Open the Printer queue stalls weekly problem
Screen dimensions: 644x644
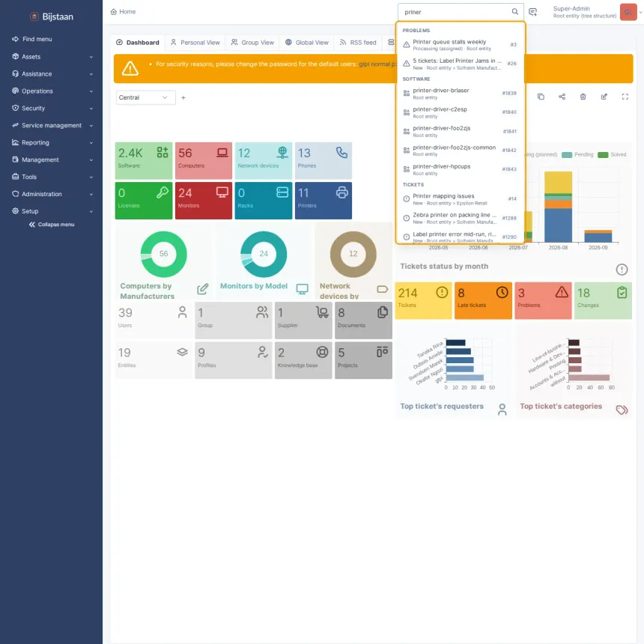460,45
